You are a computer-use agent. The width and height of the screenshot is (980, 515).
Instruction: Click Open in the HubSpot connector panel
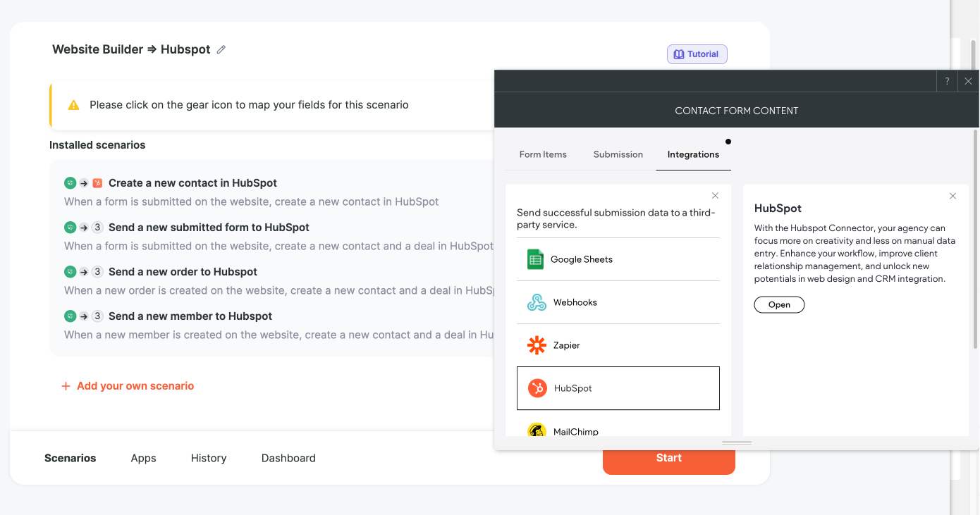point(779,304)
